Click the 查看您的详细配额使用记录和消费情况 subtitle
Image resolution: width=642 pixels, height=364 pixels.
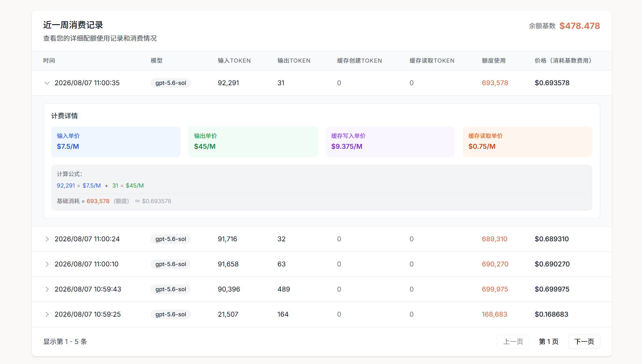point(100,38)
